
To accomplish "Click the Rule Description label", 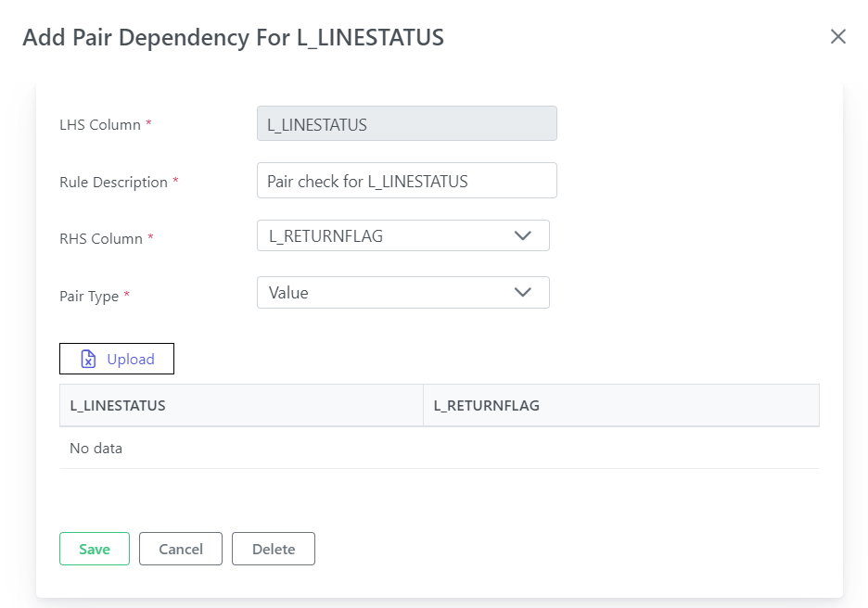I will [113, 182].
